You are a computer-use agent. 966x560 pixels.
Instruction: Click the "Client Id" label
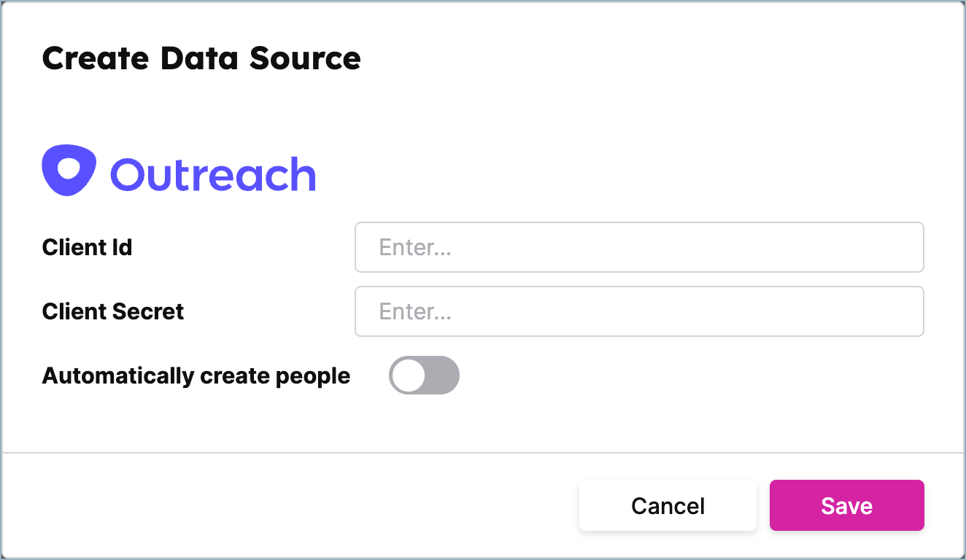click(87, 248)
